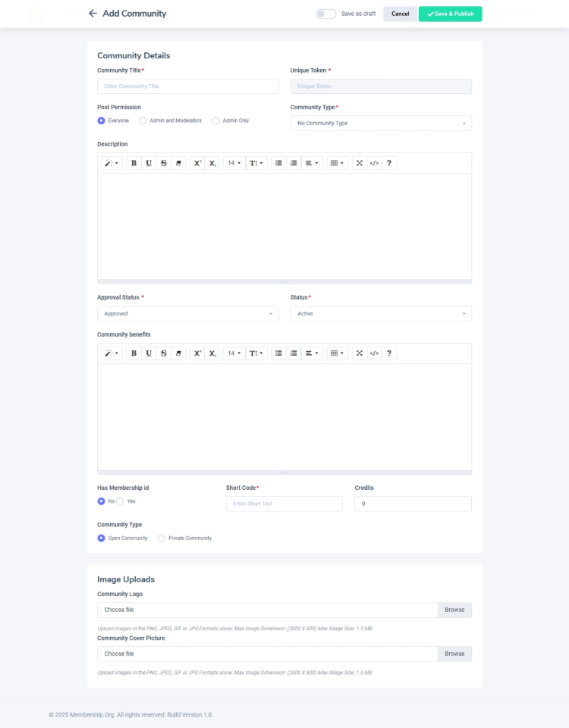Choose the Private Community option
Image resolution: width=569 pixels, height=728 pixels.
(162, 538)
